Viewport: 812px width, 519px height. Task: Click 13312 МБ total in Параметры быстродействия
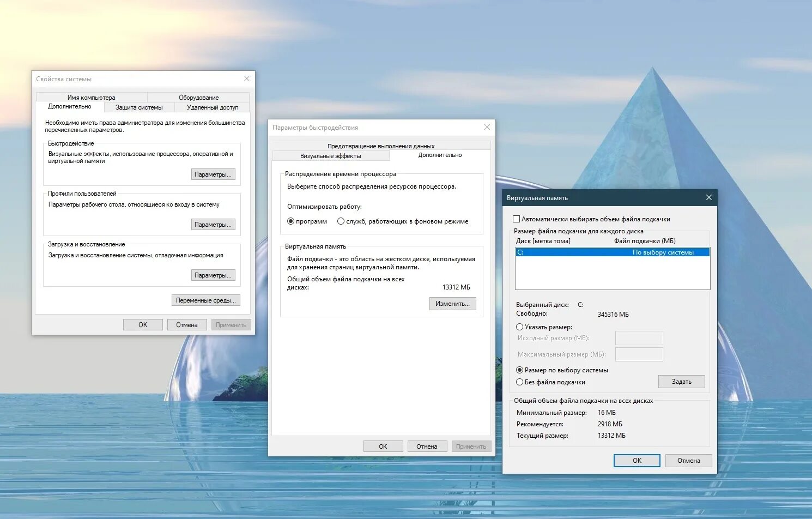coord(456,287)
